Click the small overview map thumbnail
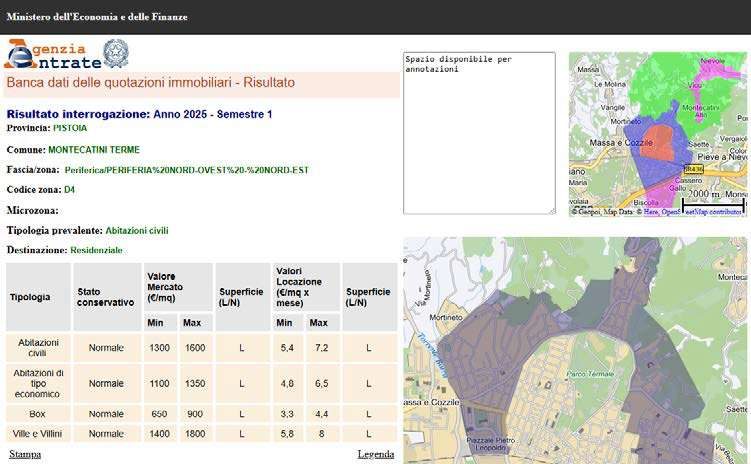This screenshot has width=751, height=464. 658,134
